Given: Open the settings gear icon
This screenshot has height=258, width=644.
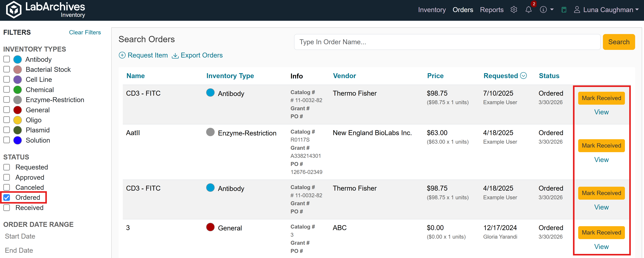Looking at the screenshot, I should pyautogui.click(x=514, y=10).
